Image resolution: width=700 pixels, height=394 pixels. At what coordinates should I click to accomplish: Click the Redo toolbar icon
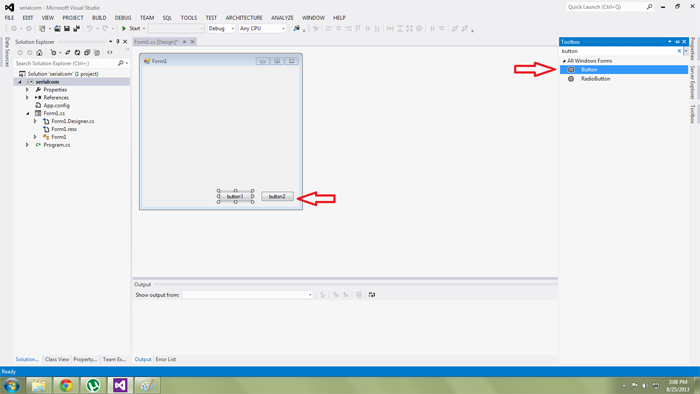tap(105, 28)
